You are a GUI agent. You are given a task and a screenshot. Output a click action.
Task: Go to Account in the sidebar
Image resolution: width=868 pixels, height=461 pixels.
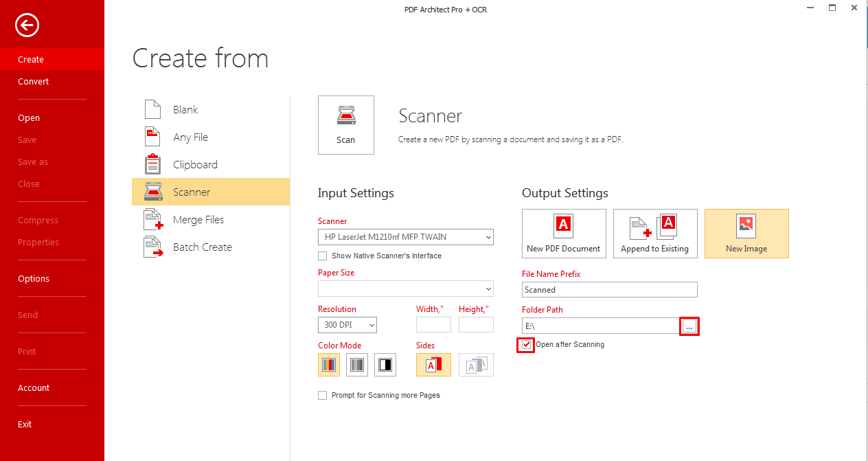pyautogui.click(x=52, y=388)
